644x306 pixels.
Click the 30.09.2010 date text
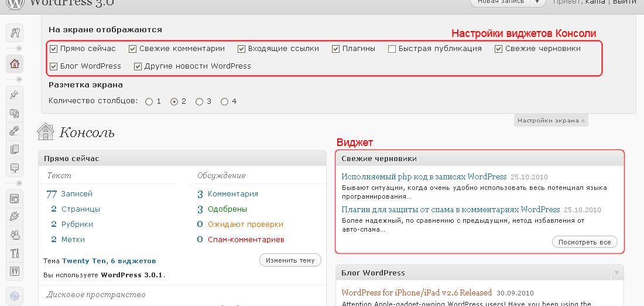(515, 293)
